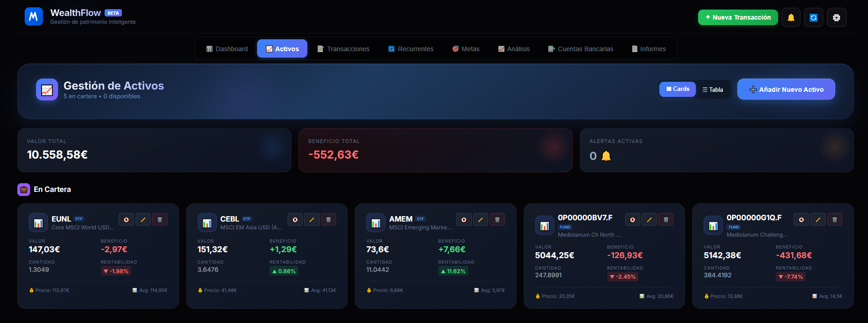Click the En Cartera briefcase icon
Image resolution: width=868 pixels, height=323 pixels.
(x=24, y=190)
